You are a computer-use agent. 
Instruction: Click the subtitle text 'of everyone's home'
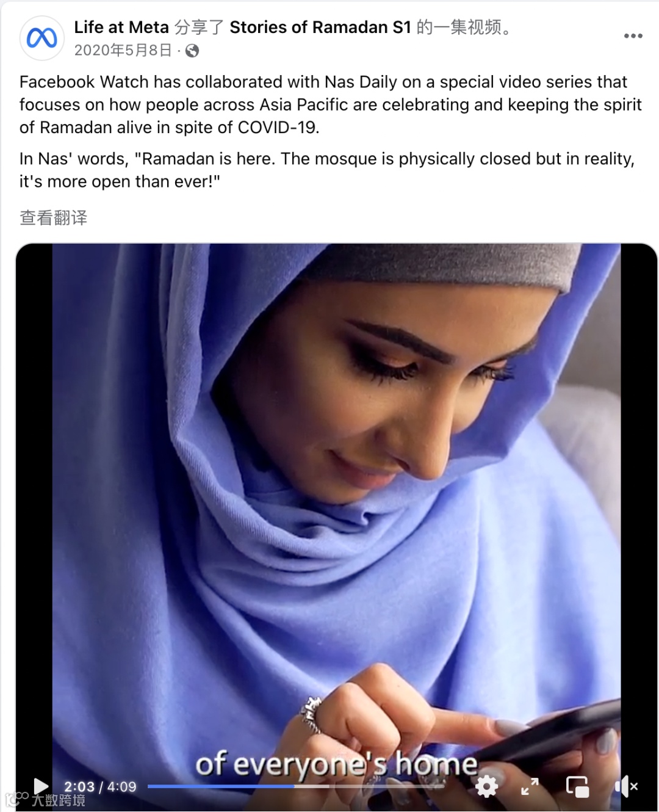coord(336,764)
